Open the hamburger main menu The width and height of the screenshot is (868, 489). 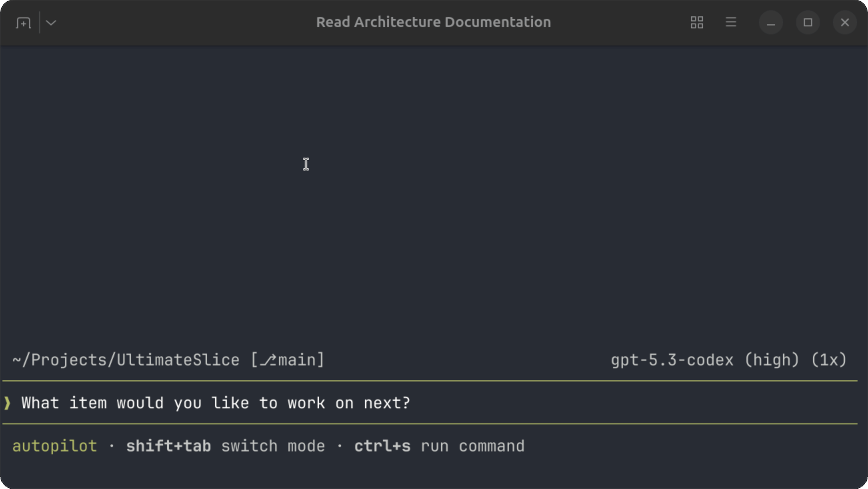[730, 22]
